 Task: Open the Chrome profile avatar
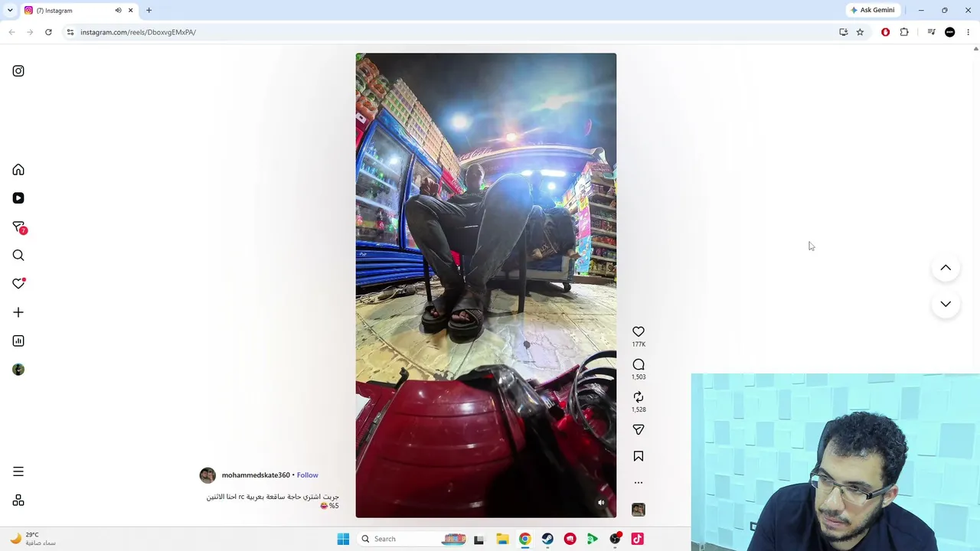coord(950,32)
